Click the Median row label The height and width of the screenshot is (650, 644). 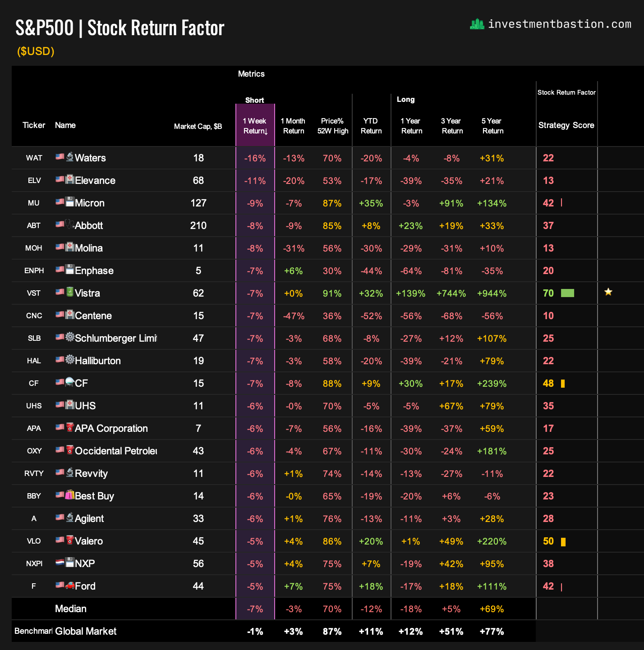[70, 609]
